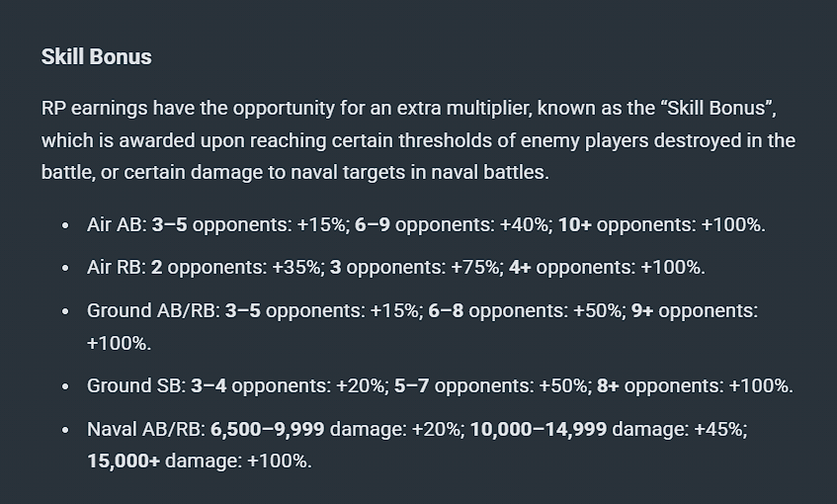Click the "Air AB:" label
The image size is (837, 504).
click(x=117, y=224)
